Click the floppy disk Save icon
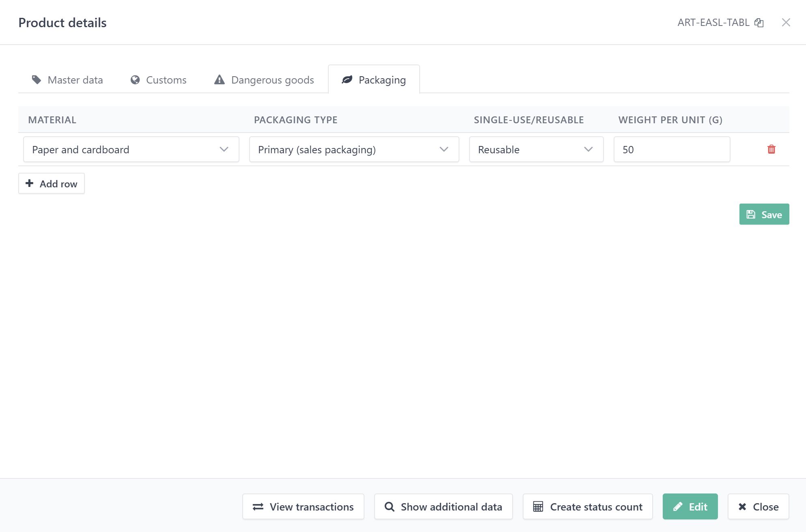The image size is (806, 532). point(751,215)
